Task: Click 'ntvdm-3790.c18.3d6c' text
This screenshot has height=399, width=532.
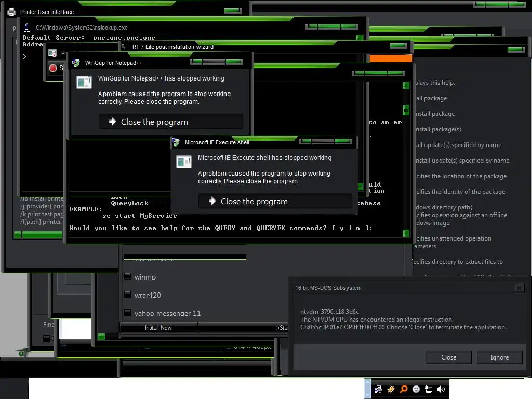Action: [329, 312]
